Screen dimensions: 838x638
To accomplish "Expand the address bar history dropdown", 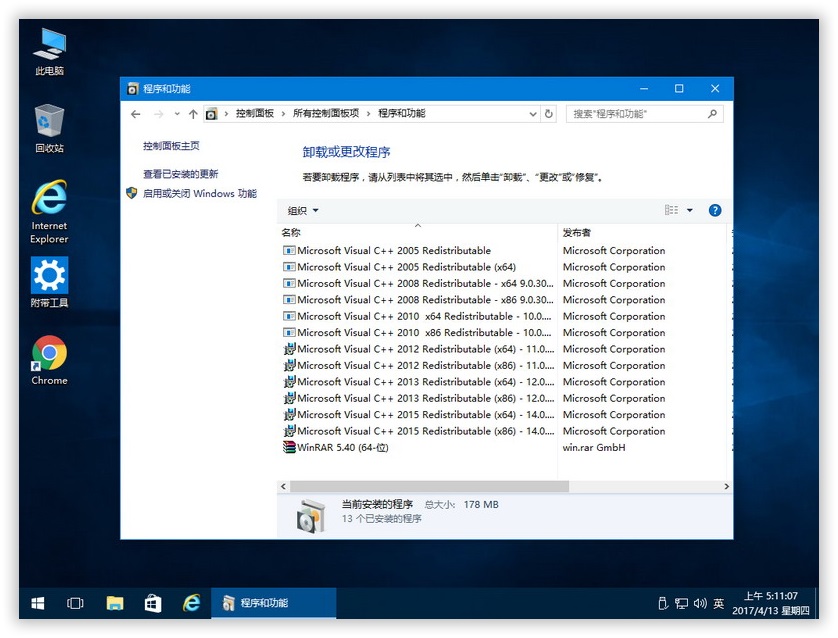I will coord(533,114).
